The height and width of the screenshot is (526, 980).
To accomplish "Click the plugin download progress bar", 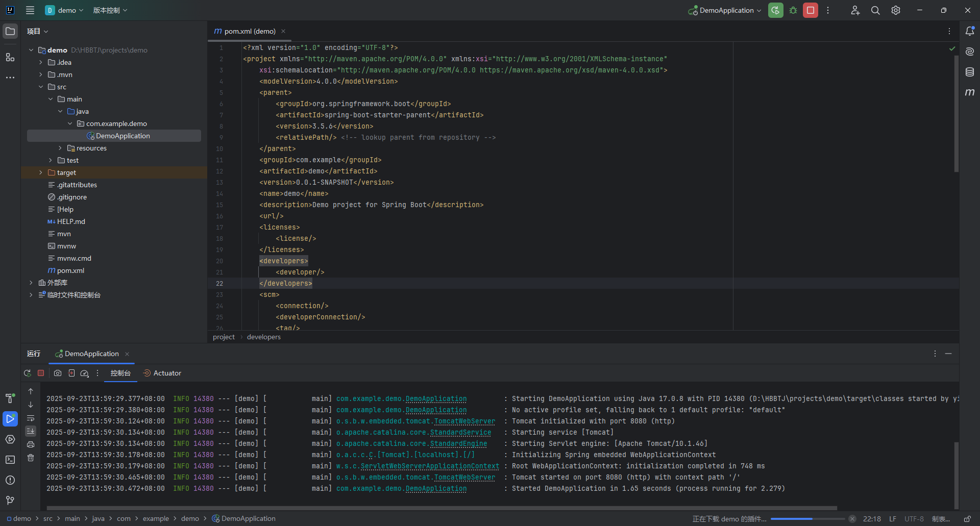I will [807, 519].
